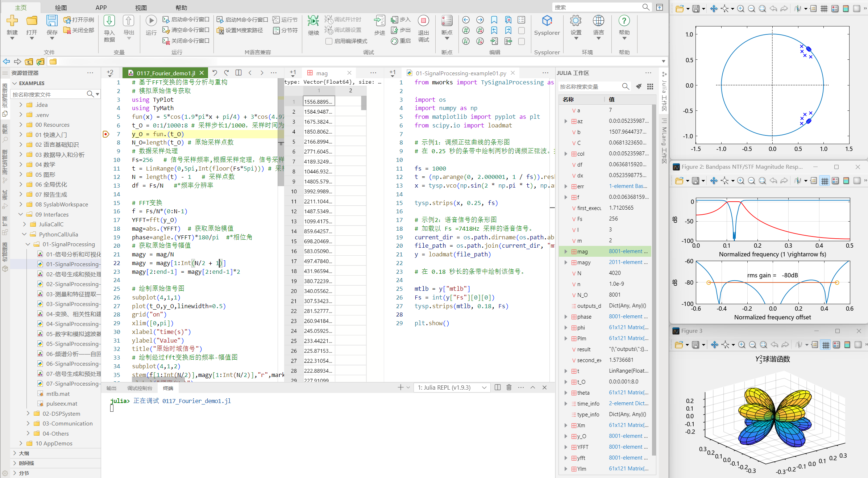This screenshot has height=478, width=868.
Task: Toggle grid button in Figure 2 toolbar
Action: pyautogui.click(x=824, y=181)
